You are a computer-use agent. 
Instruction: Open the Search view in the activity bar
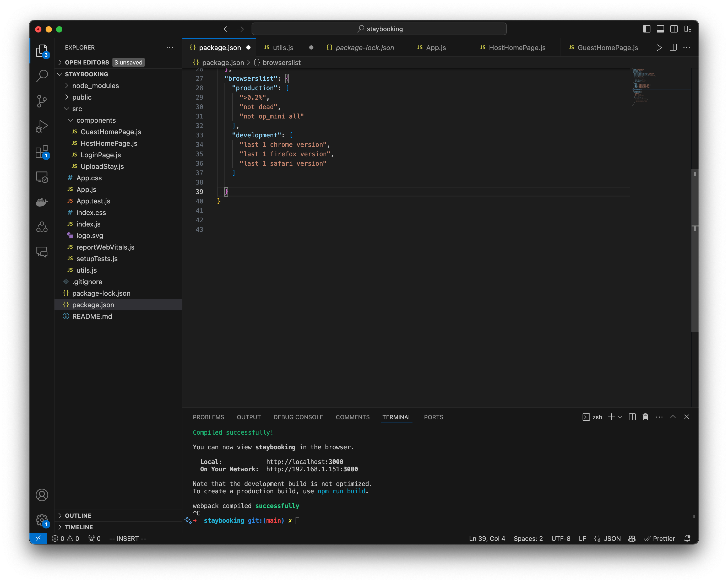[42, 76]
